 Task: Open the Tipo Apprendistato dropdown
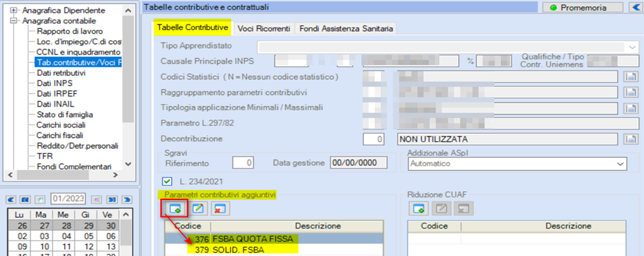[x=632, y=47]
